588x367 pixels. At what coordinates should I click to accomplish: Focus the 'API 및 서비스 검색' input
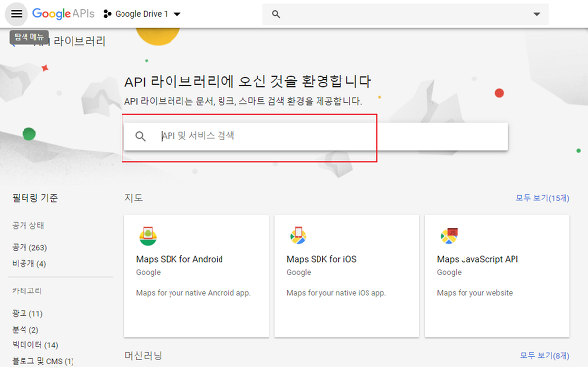[x=316, y=136]
